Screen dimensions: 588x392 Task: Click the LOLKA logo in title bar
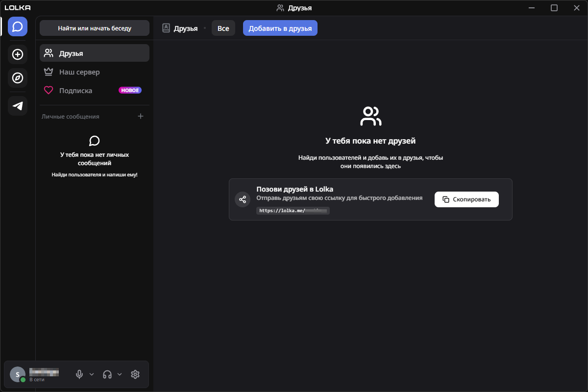18,7
